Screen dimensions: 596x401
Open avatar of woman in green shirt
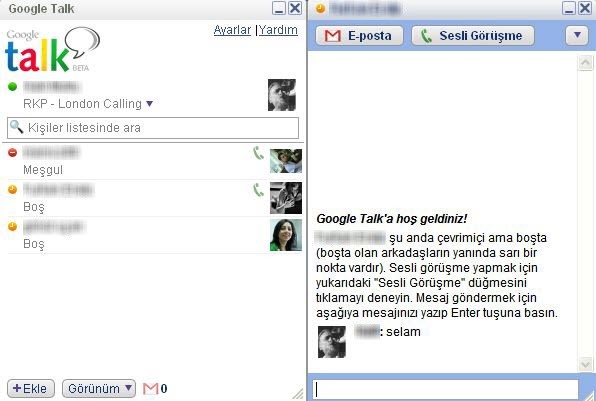click(x=286, y=235)
